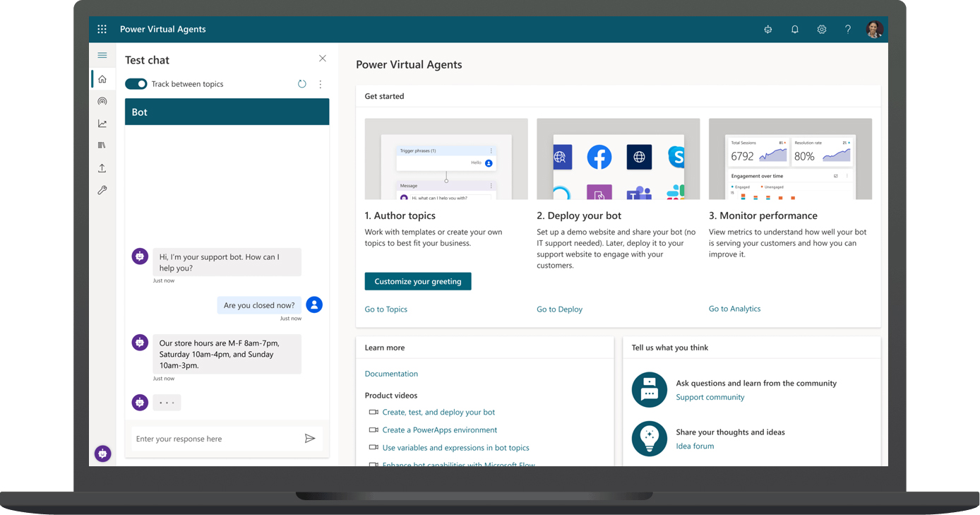980x515 pixels.
Task: Open the Documentation link
Action: [x=391, y=374]
